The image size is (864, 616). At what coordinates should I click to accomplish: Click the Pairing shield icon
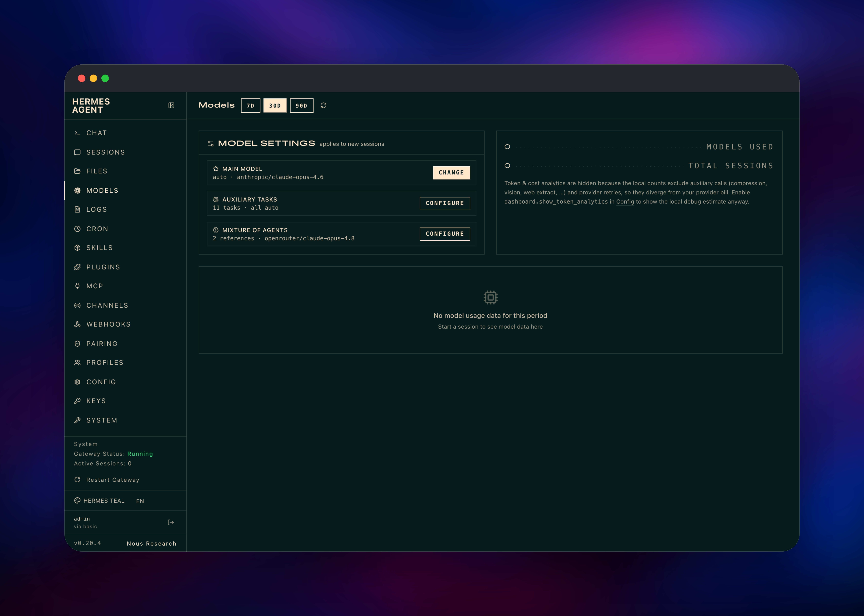click(x=77, y=344)
